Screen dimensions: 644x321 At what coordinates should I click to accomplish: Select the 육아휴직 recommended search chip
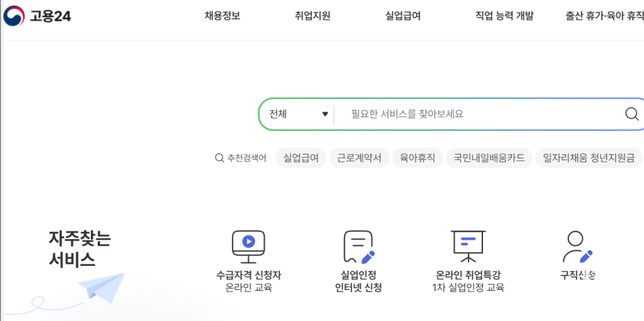(x=418, y=158)
